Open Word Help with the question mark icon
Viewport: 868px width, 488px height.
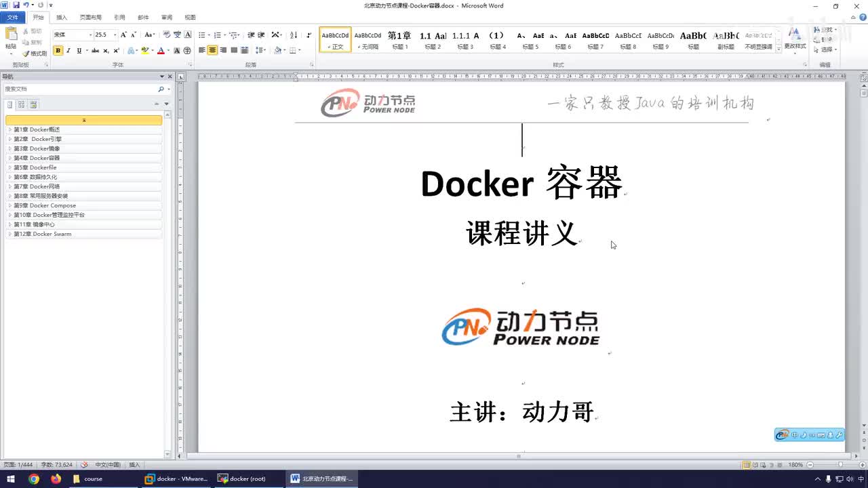pyautogui.click(x=861, y=17)
